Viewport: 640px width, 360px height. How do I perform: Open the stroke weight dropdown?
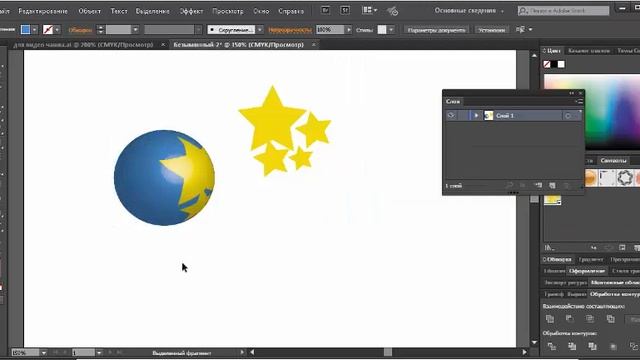136,30
